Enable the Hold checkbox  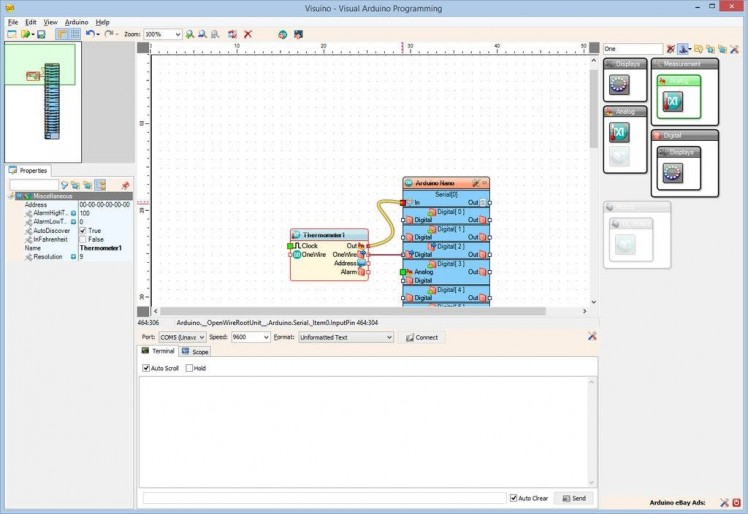coord(190,368)
